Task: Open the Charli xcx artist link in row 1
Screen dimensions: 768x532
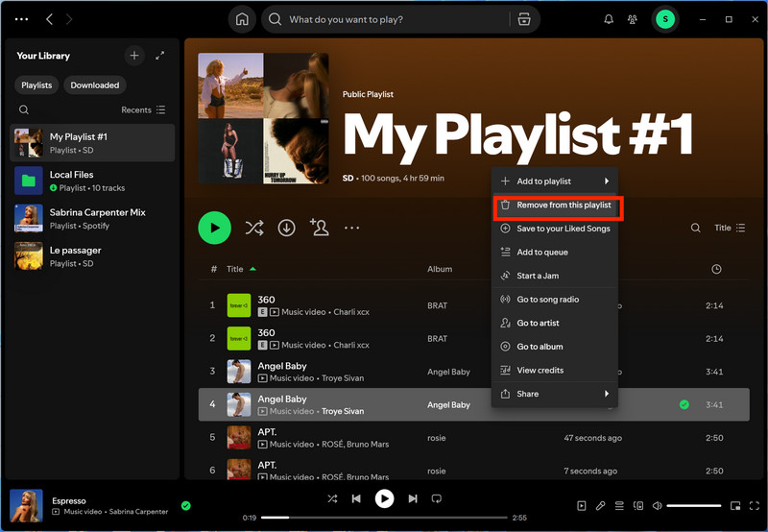Action: pos(351,312)
